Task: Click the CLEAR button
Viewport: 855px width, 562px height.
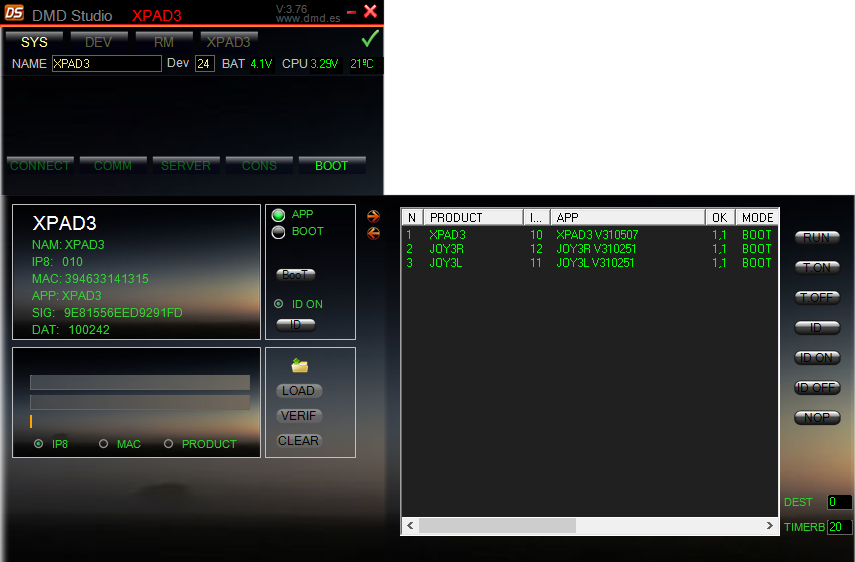Action: (299, 440)
